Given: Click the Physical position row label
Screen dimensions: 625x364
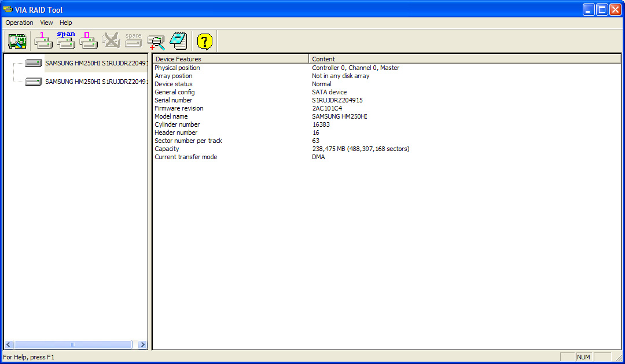Looking at the screenshot, I should click(x=178, y=68).
